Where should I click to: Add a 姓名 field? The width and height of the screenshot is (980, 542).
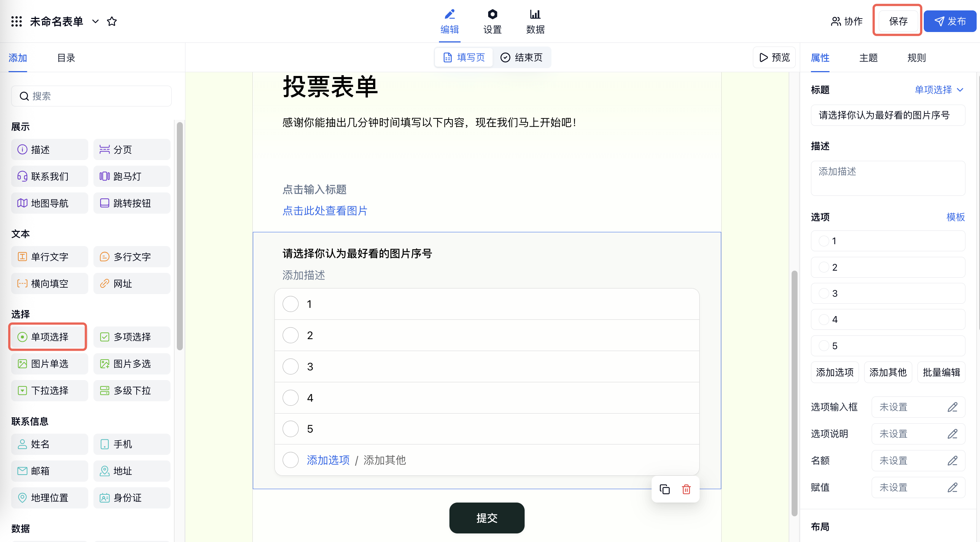coord(50,444)
